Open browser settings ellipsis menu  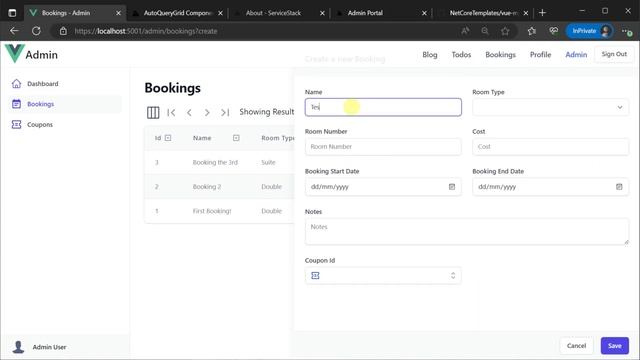[627, 31]
